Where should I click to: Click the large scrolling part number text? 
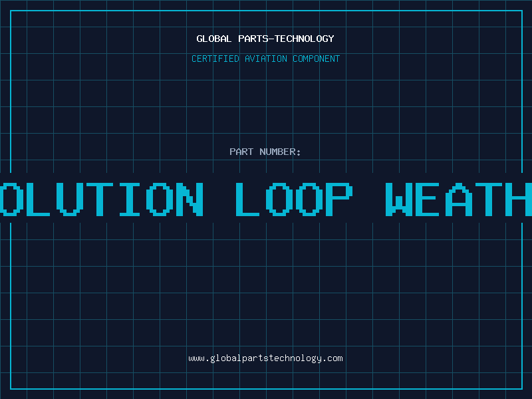tap(266, 199)
